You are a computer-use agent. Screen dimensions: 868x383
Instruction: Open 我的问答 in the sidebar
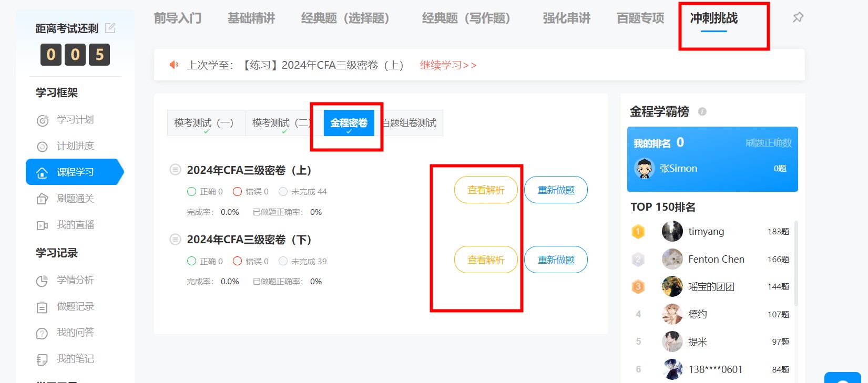click(x=75, y=333)
